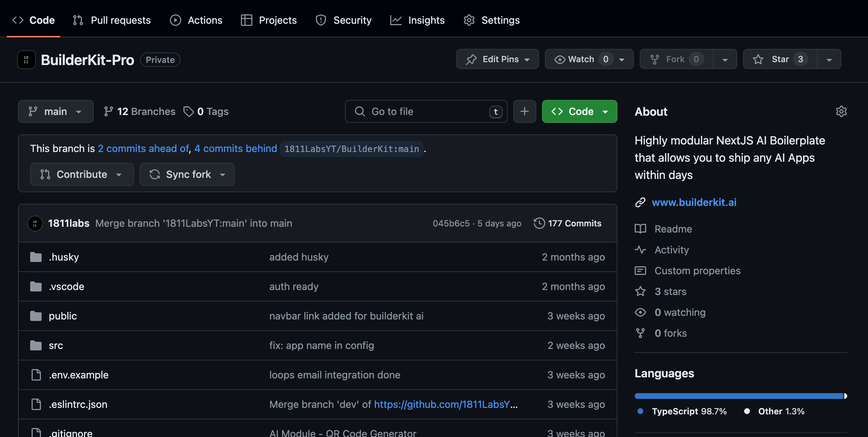Open the 2 commits ahead of link

(143, 148)
